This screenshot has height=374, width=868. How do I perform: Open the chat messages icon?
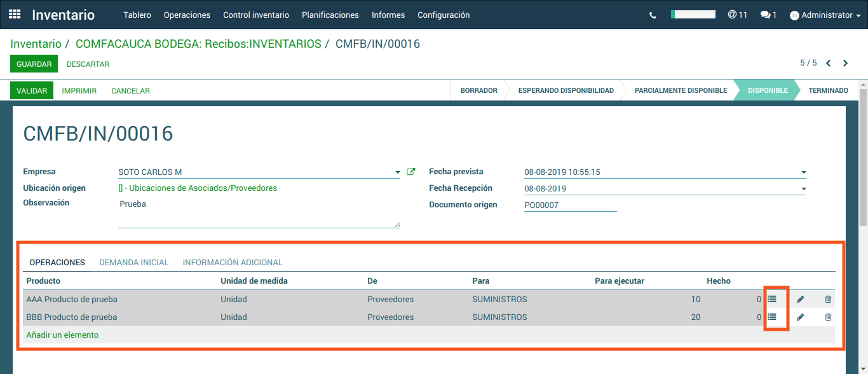(x=767, y=14)
